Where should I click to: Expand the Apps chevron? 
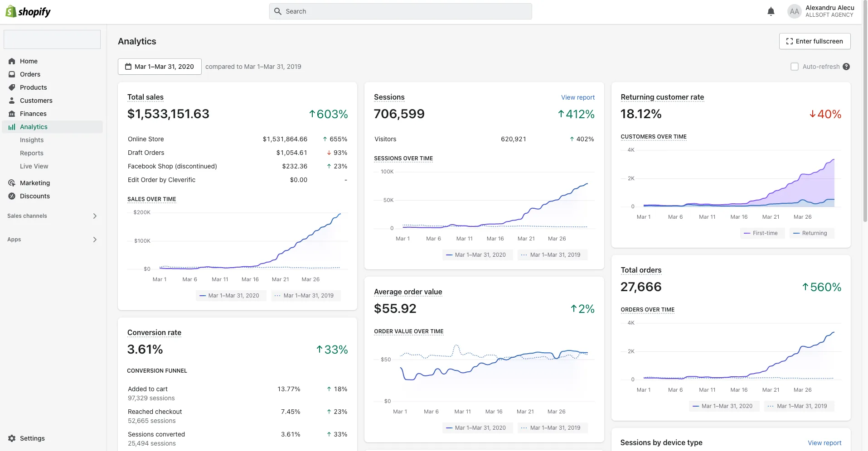click(95, 240)
